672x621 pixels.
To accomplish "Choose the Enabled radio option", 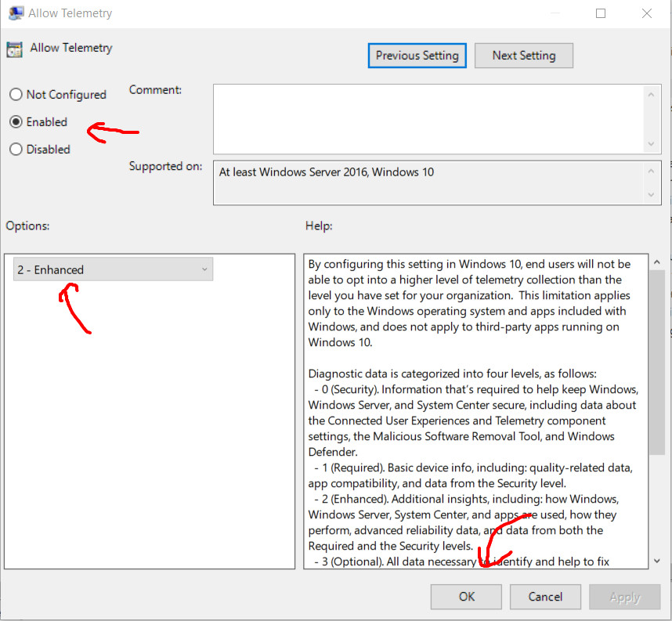I will [16, 122].
